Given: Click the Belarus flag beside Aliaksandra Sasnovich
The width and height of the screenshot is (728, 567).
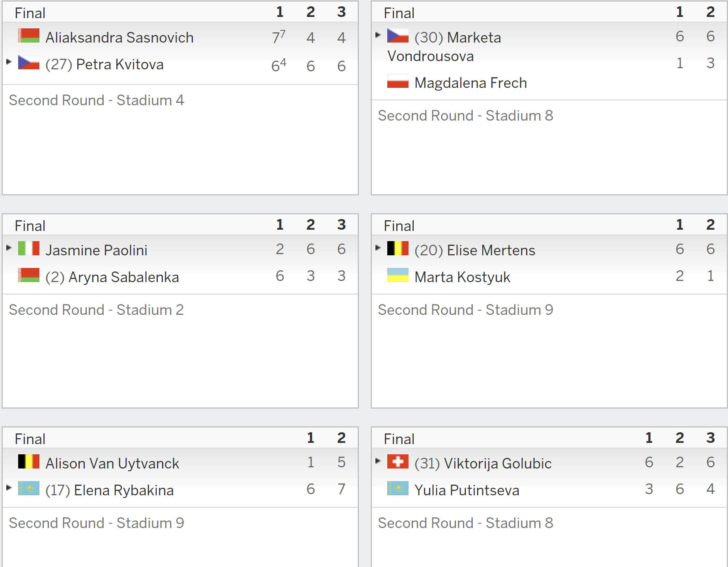Looking at the screenshot, I should coord(29,35).
